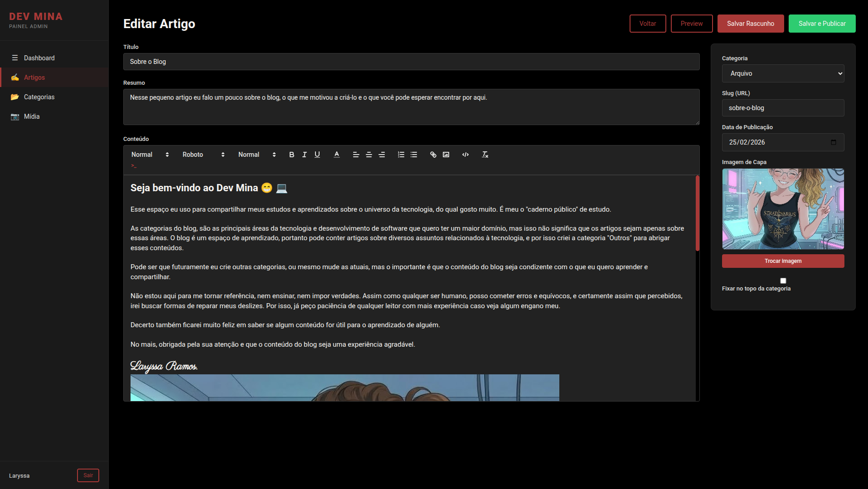The width and height of the screenshot is (868, 489).
Task: Click the Trocar Imagem button
Action: [x=783, y=261]
